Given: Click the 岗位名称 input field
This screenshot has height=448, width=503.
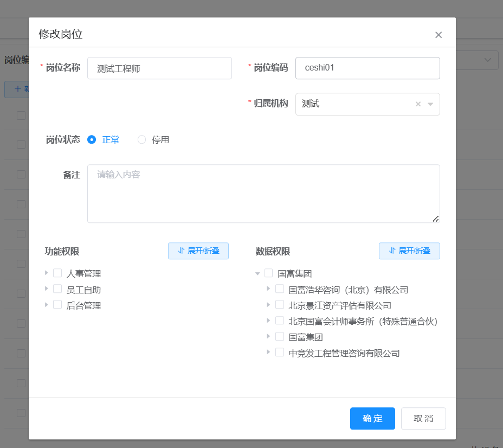Looking at the screenshot, I should coord(159,68).
